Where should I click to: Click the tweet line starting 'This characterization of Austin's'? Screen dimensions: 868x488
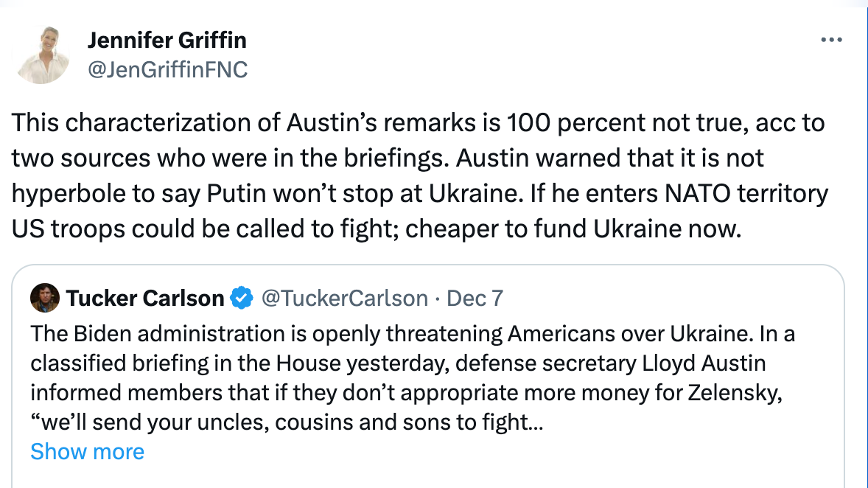point(418,122)
